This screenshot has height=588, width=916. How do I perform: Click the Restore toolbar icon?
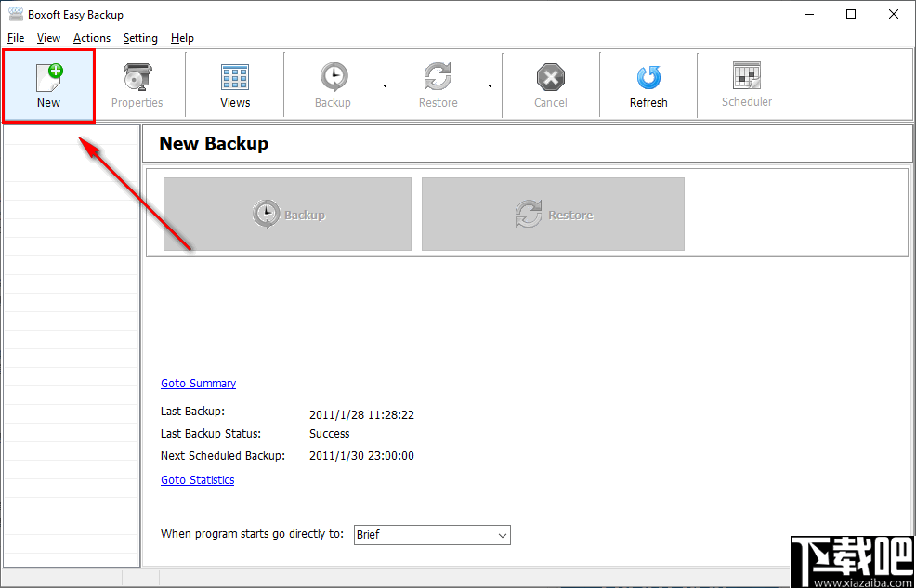pyautogui.click(x=438, y=85)
